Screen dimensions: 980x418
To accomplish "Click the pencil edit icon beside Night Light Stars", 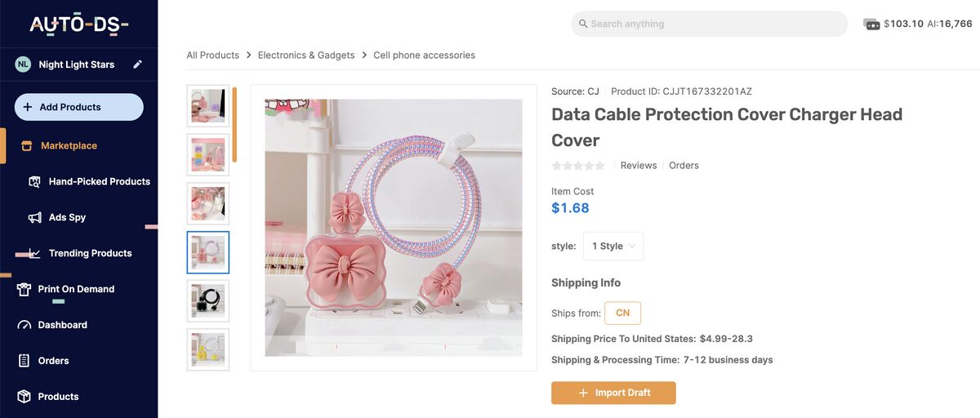I will coord(138,64).
